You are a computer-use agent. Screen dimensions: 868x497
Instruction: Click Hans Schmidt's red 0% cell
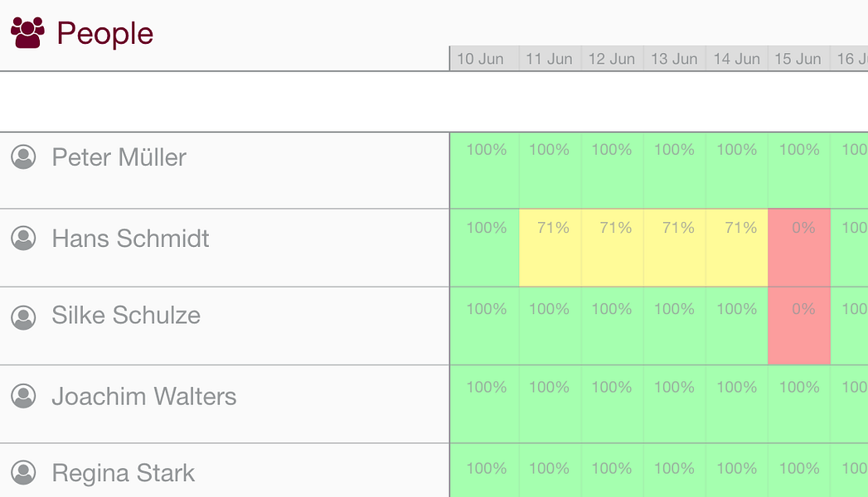(799, 247)
